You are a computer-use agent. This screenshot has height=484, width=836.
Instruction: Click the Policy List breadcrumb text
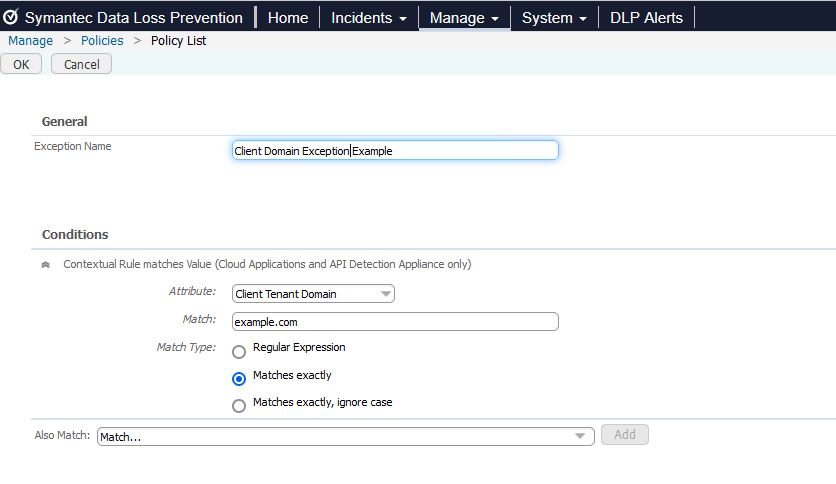click(x=179, y=41)
